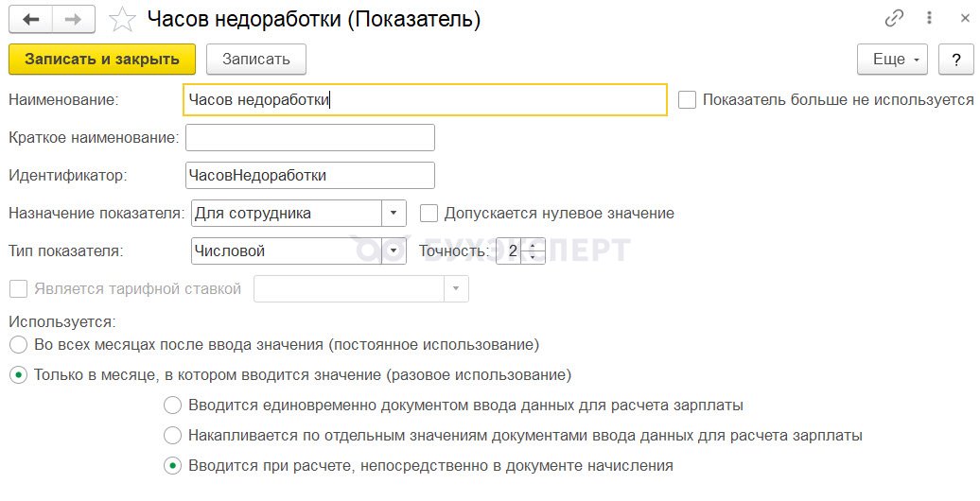
Task: Increase precision with the up spinner arrow
Action: (x=533, y=245)
